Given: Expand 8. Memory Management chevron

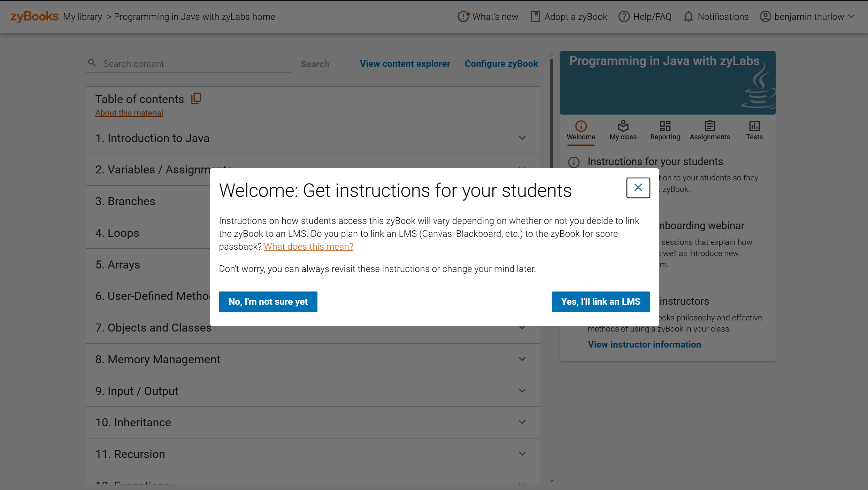Looking at the screenshot, I should [522, 359].
